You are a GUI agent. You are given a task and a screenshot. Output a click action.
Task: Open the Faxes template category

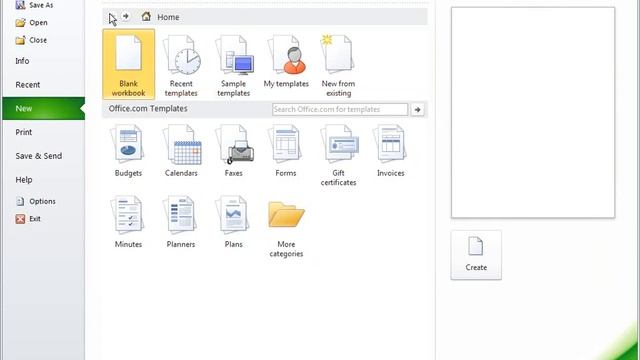point(233,151)
